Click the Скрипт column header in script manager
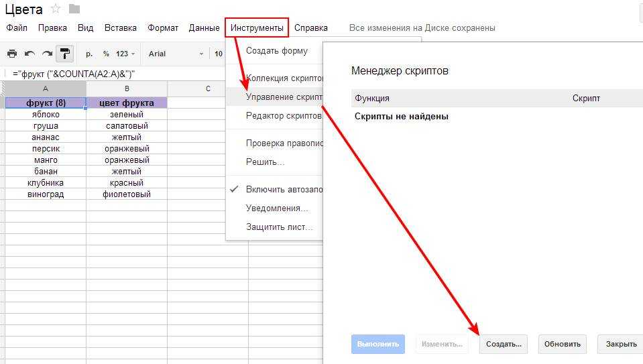The height and width of the screenshot is (364, 643). point(586,99)
